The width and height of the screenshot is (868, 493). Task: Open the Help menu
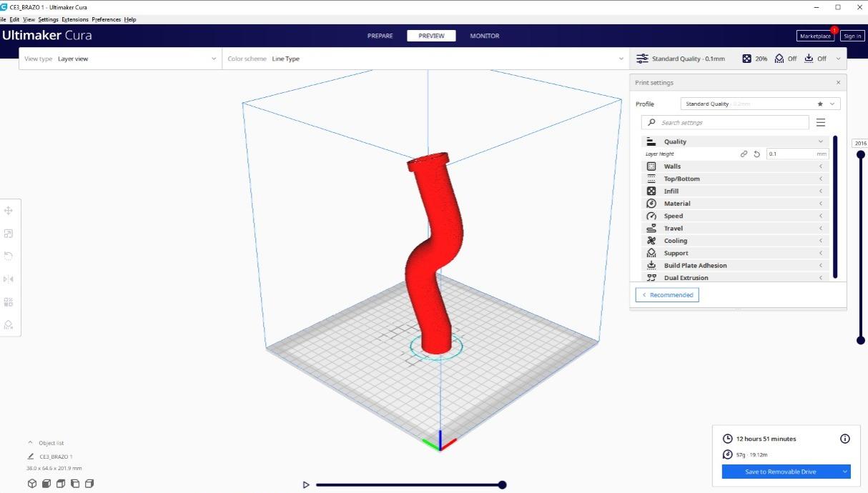click(x=130, y=19)
